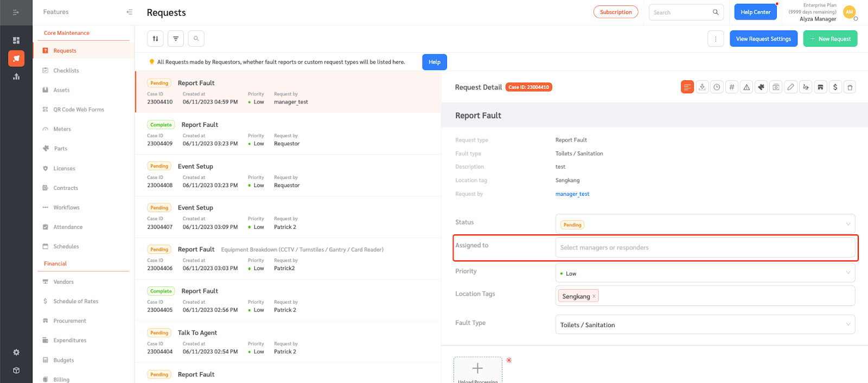Screen dimensions: 868x383
Task: Open Procurement under Financial
Action: click(x=69, y=321)
